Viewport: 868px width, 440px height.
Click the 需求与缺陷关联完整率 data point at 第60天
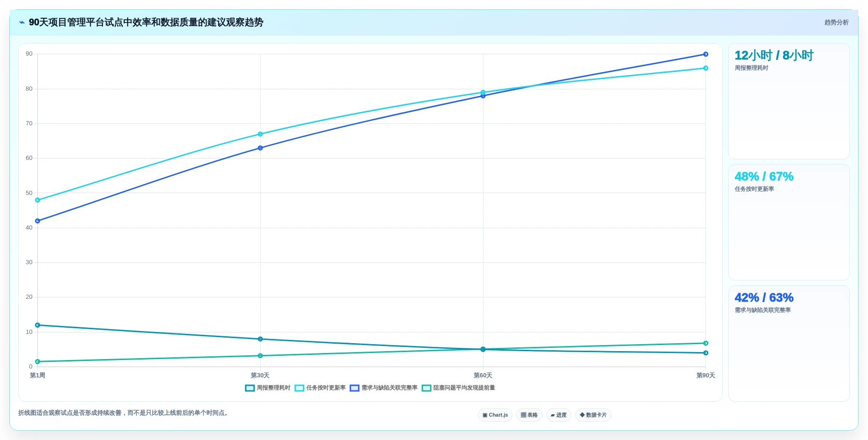(x=483, y=96)
